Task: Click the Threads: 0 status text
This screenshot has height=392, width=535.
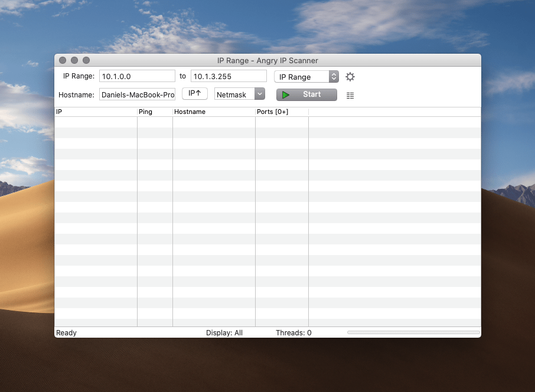Action: [293, 332]
